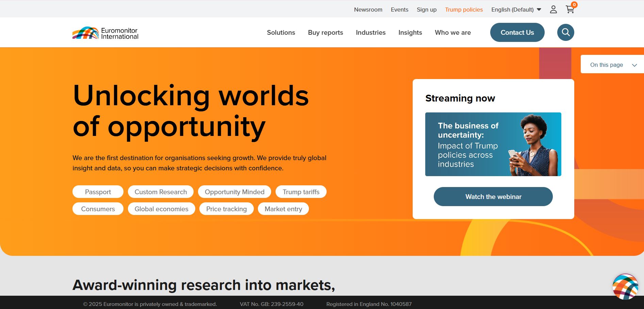Image resolution: width=644 pixels, height=309 pixels.
Task: Select the Passport tag pill
Action: 98,192
